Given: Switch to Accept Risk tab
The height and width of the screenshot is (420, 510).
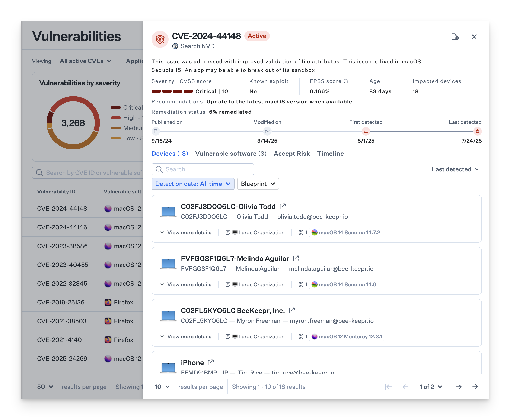Looking at the screenshot, I should 291,154.
